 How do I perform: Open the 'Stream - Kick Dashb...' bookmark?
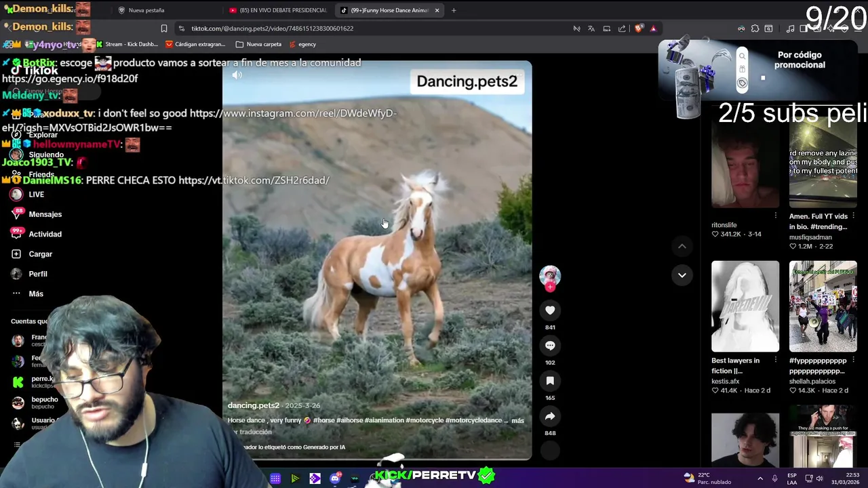127,44
